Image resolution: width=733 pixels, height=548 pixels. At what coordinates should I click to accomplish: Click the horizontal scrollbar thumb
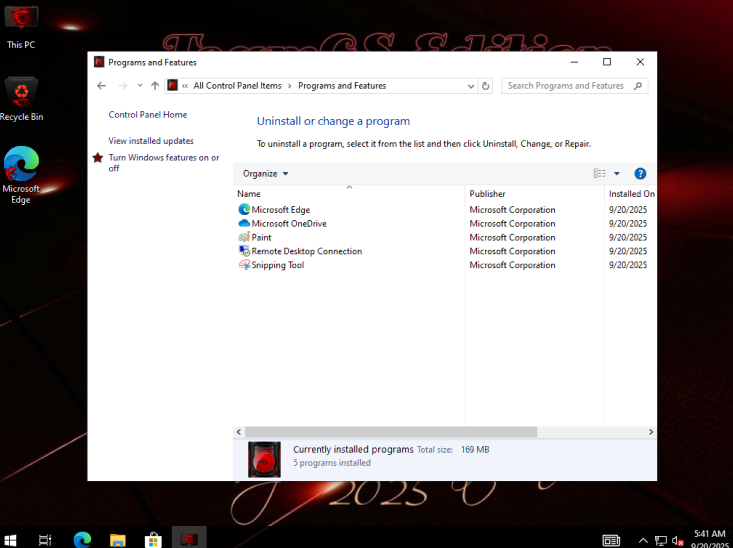[391, 432]
